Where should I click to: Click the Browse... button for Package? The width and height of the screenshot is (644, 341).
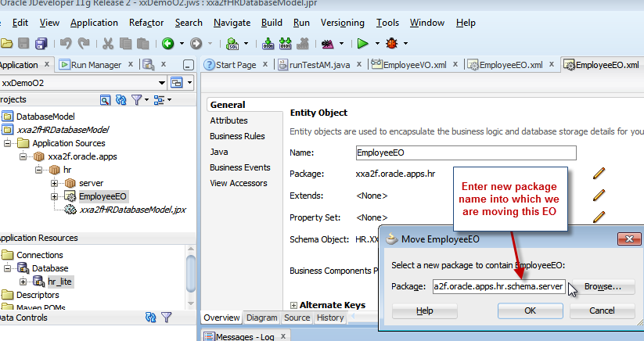tap(603, 286)
